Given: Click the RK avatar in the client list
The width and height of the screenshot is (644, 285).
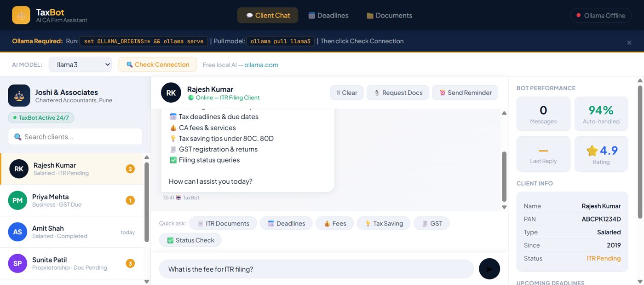Looking at the screenshot, I should click(x=19, y=169).
